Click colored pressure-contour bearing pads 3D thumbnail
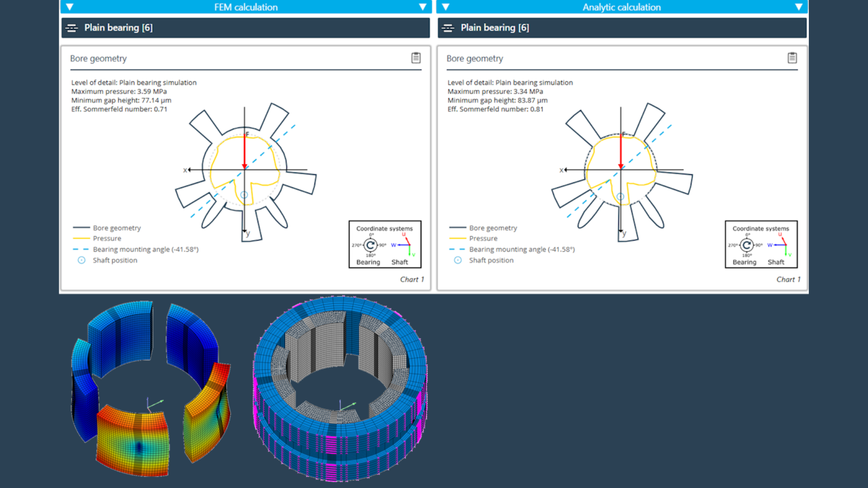 151,389
